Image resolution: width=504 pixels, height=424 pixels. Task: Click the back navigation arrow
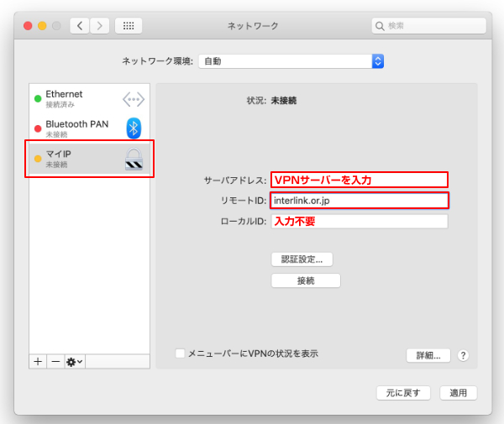coord(81,26)
